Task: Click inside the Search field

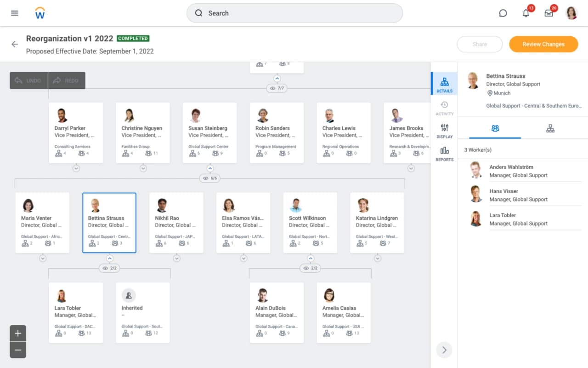Action: click(x=294, y=13)
